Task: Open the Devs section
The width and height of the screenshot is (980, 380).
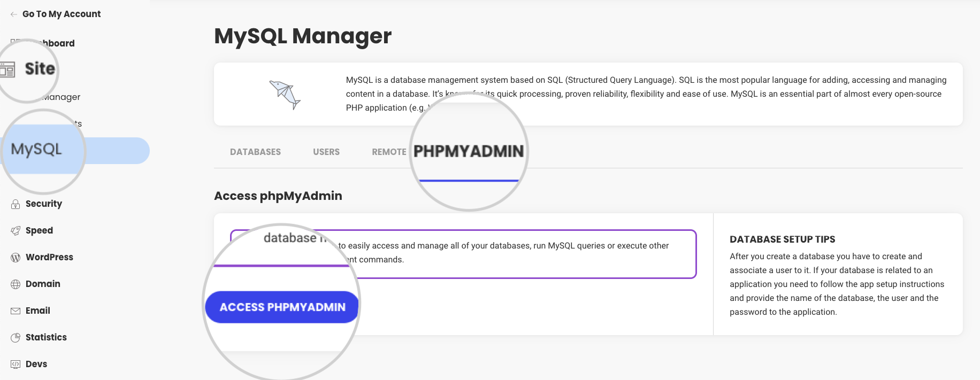Action: pyautogui.click(x=36, y=364)
